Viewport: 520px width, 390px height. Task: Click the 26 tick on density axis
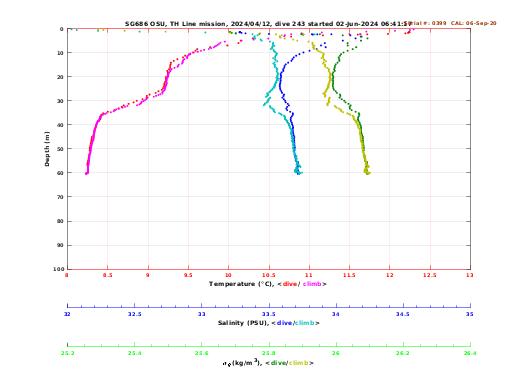(336, 353)
